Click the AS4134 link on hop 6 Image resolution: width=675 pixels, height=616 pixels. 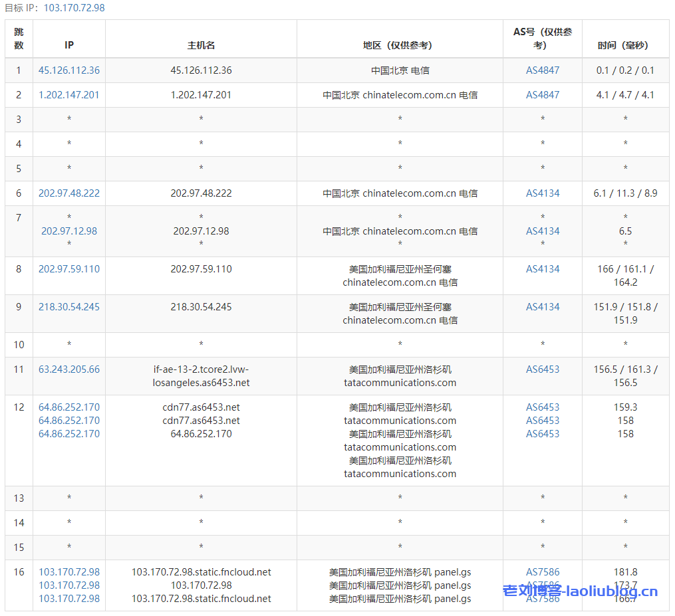click(x=542, y=193)
